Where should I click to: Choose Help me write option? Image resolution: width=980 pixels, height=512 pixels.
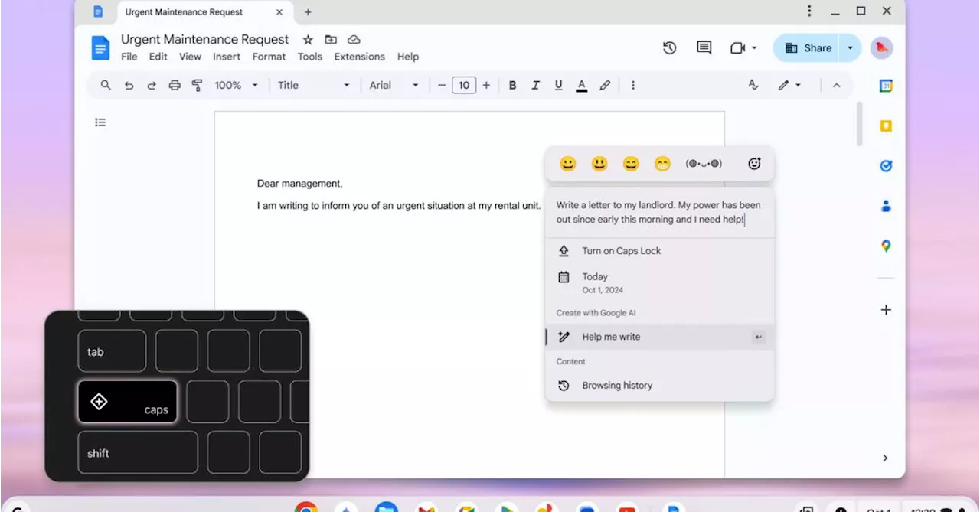tap(659, 337)
